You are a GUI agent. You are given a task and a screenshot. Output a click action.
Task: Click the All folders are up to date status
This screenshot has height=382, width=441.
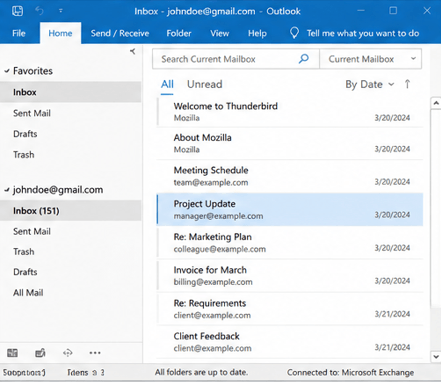click(201, 372)
